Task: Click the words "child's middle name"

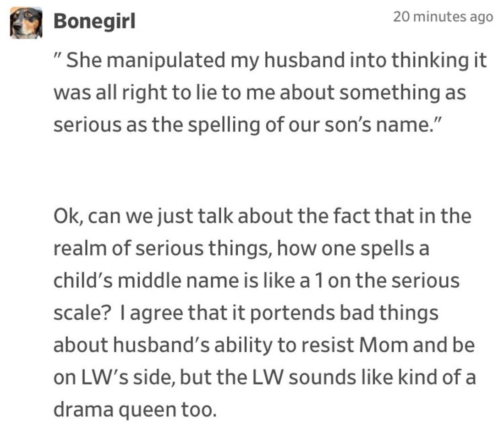Action: point(146,281)
